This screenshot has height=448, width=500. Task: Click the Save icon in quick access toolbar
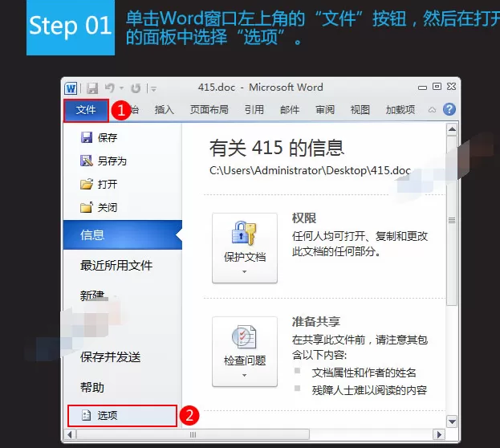pyautogui.click(x=92, y=88)
